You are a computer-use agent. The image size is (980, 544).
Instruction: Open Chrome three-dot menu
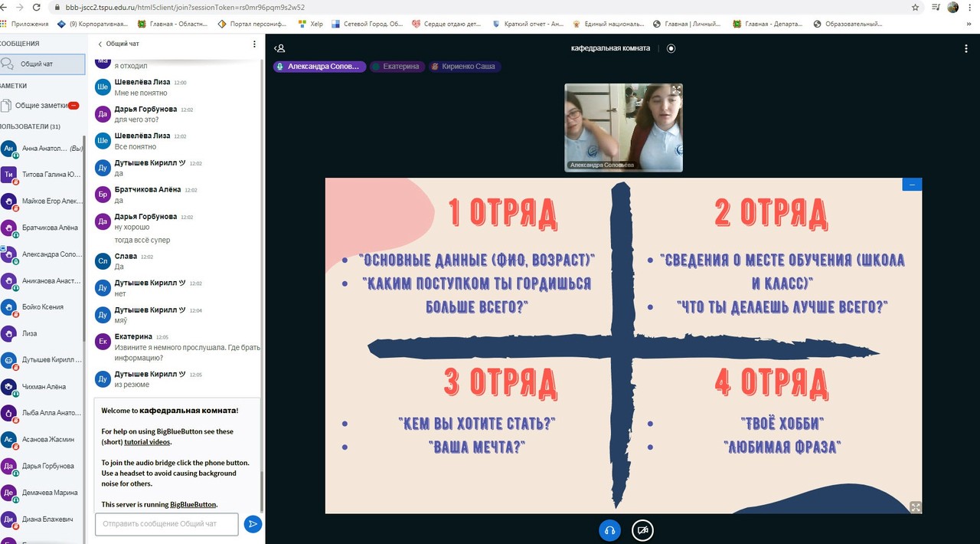click(972, 8)
